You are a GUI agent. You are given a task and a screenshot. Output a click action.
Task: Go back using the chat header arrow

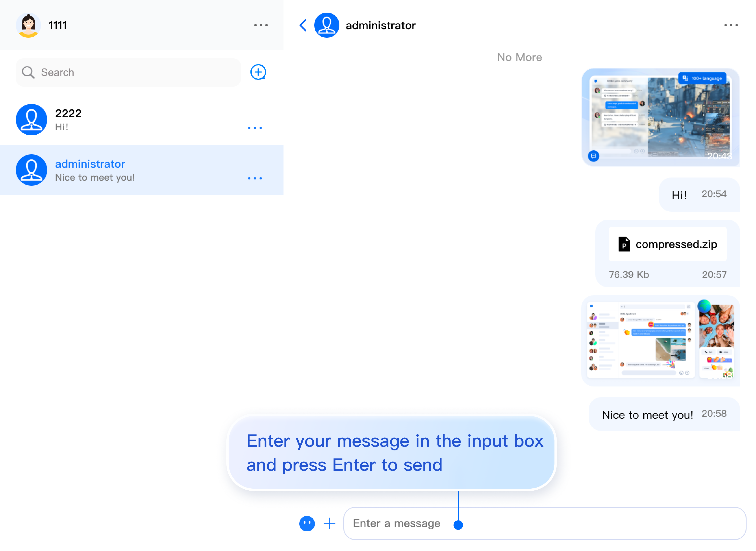pos(303,25)
